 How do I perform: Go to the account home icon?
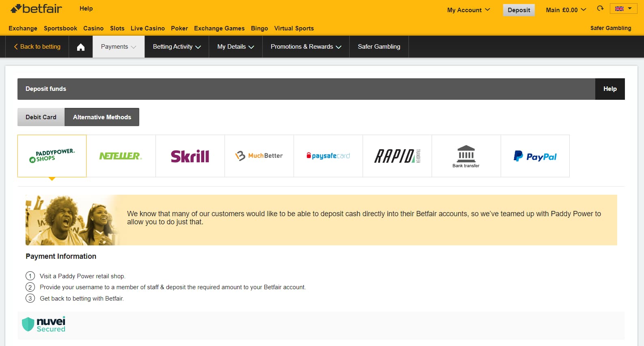pos(81,47)
